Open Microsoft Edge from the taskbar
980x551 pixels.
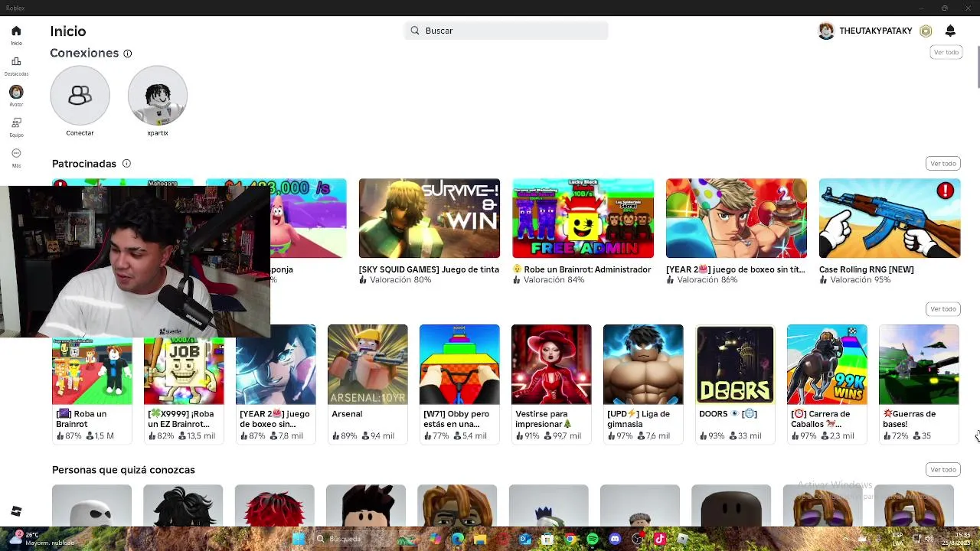(458, 540)
